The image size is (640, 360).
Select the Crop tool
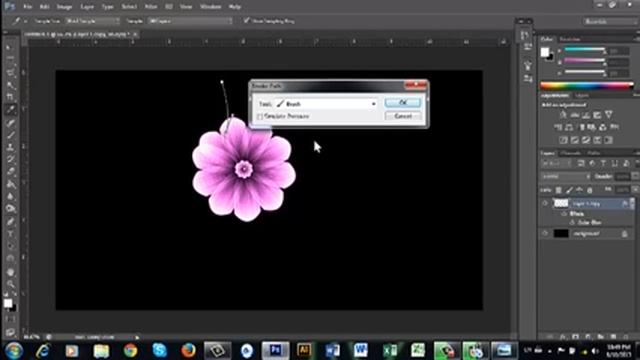(x=10, y=97)
